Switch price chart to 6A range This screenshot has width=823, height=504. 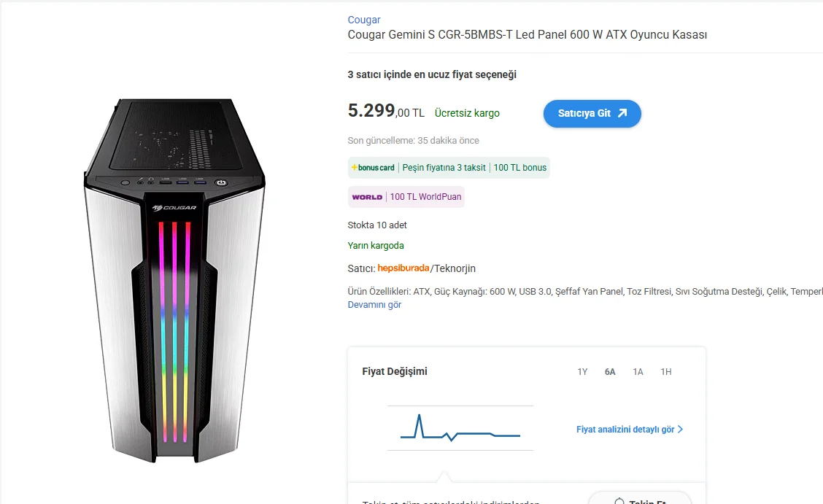pos(610,372)
